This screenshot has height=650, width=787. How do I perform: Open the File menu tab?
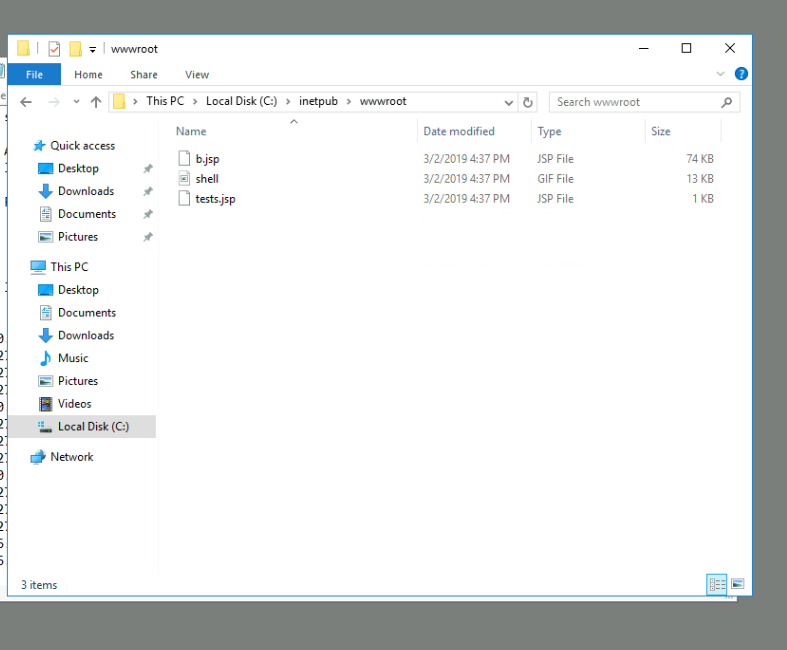34,74
